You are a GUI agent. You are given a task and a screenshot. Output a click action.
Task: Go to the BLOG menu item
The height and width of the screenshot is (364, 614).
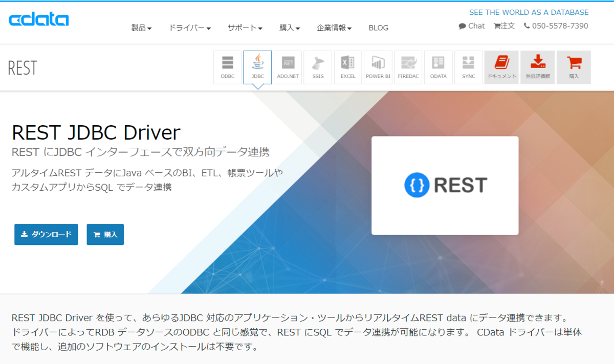point(379,28)
